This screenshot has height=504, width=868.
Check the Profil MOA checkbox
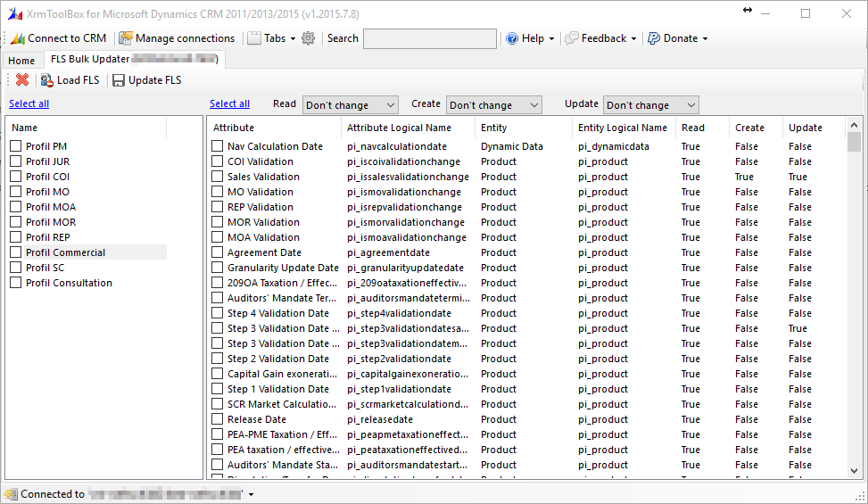coord(15,207)
